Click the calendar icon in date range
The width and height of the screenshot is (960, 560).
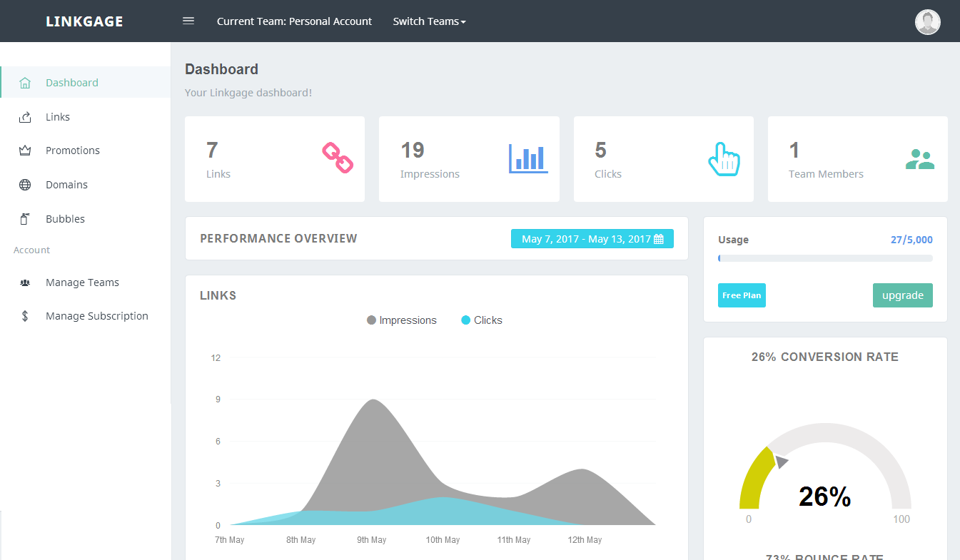[659, 239]
